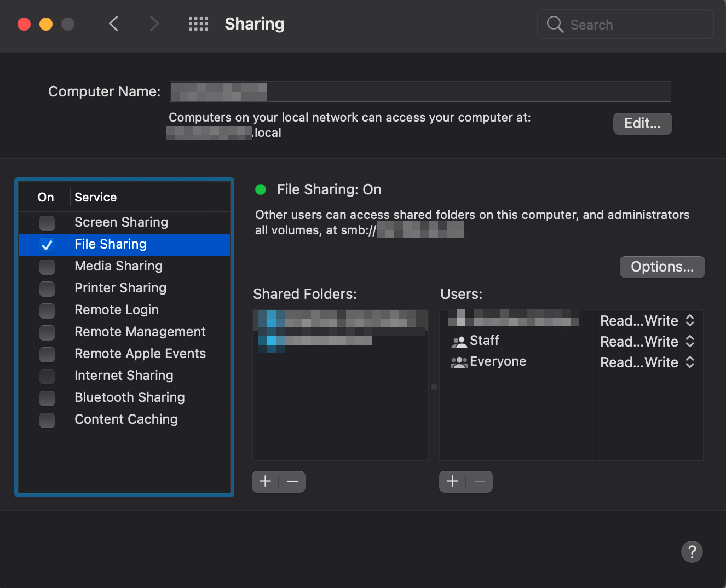726x588 pixels.
Task: Select Internet Sharing service
Action: (x=124, y=376)
